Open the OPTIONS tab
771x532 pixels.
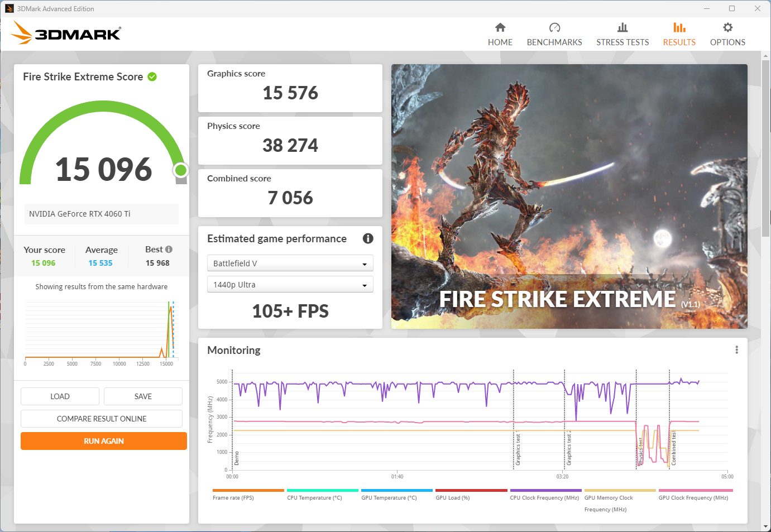[727, 35]
